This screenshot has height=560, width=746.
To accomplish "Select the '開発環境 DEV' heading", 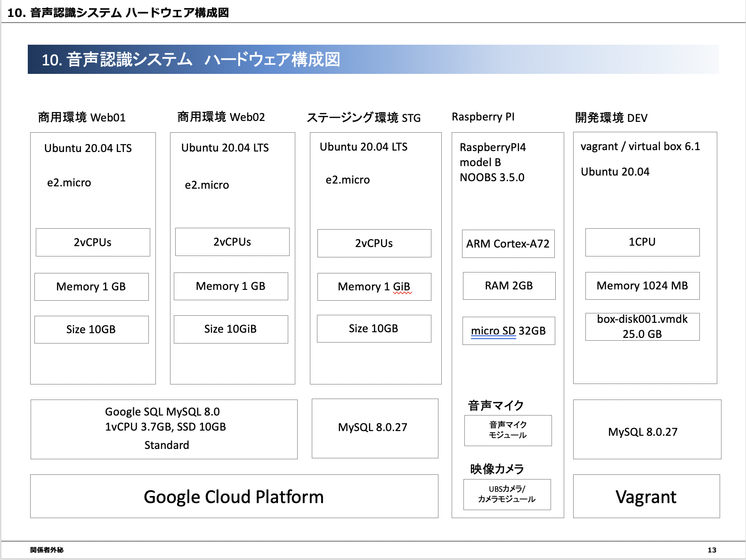I will (611, 118).
